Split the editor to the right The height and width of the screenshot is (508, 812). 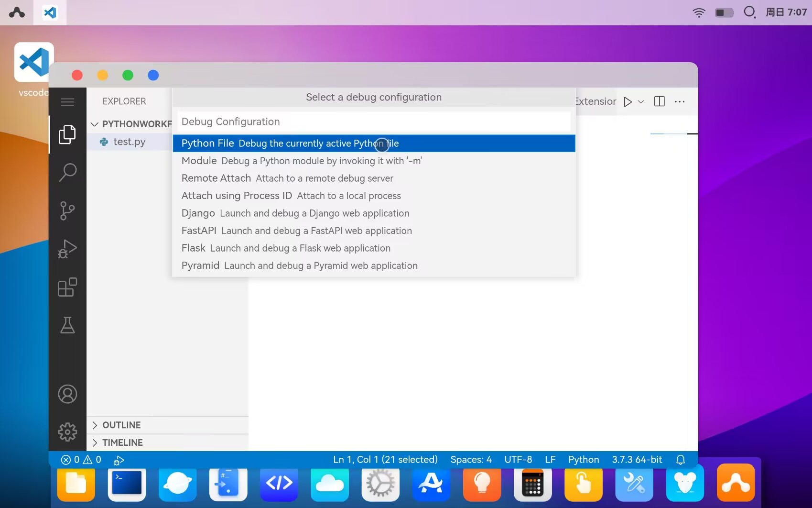point(660,101)
